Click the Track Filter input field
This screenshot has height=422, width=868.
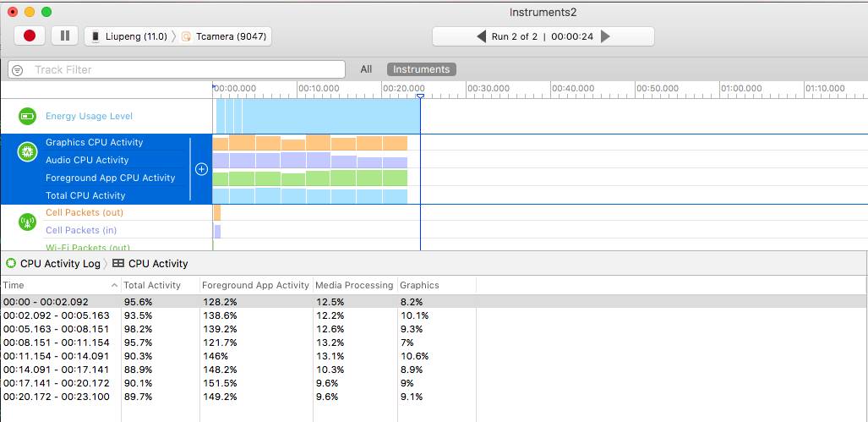click(x=177, y=70)
